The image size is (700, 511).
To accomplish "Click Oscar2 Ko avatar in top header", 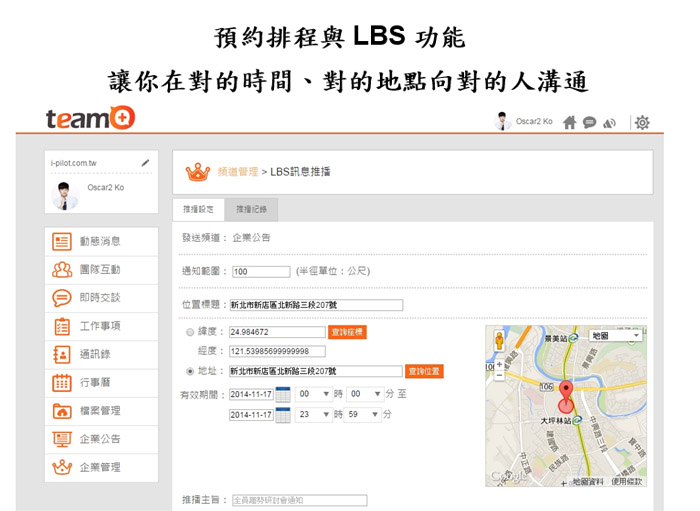I will (x=503, y=121).
